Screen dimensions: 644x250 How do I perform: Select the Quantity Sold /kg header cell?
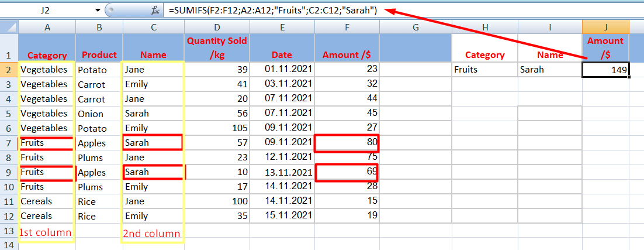[217, 48]
